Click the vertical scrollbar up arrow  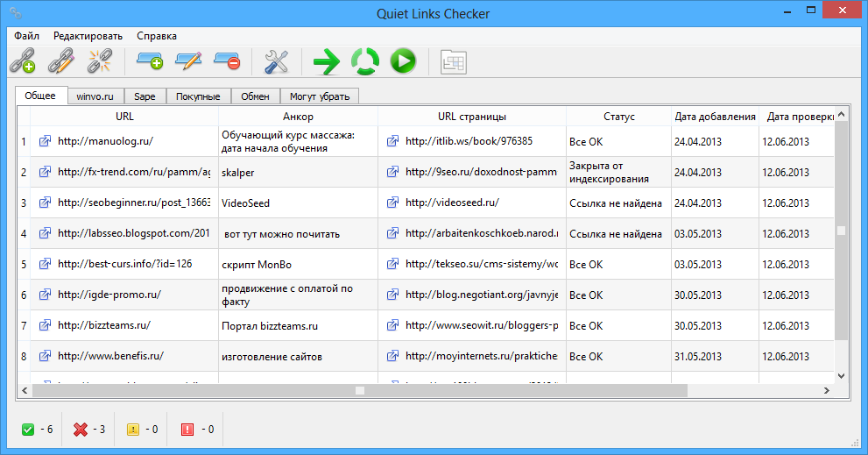pyautogui.click(x=842, y=114)
